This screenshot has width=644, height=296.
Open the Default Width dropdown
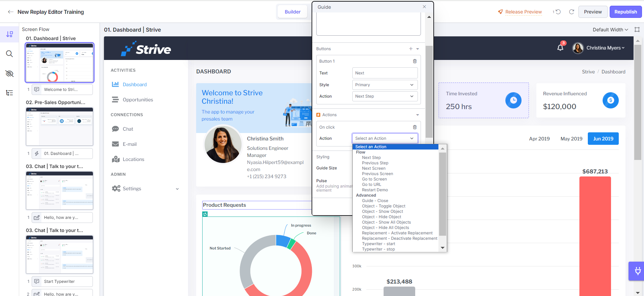(610, 30)
